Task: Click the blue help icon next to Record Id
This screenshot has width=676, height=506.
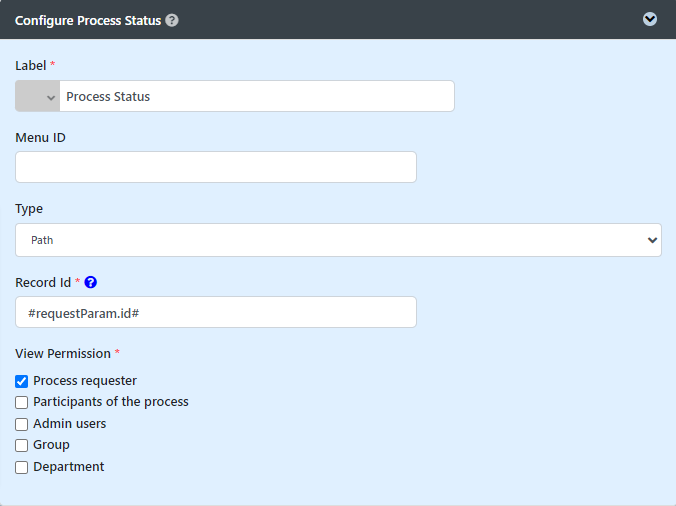Action: 90,283
